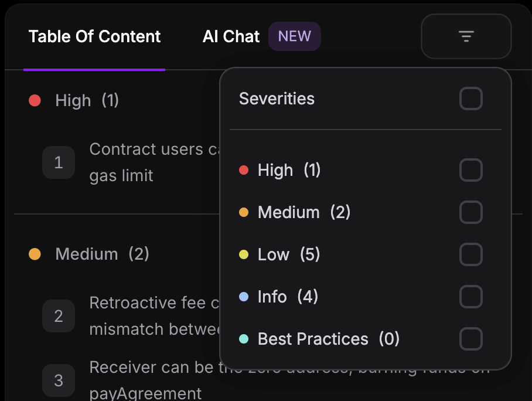Click the numbered badge 2
532x401 pixels.
59,316
